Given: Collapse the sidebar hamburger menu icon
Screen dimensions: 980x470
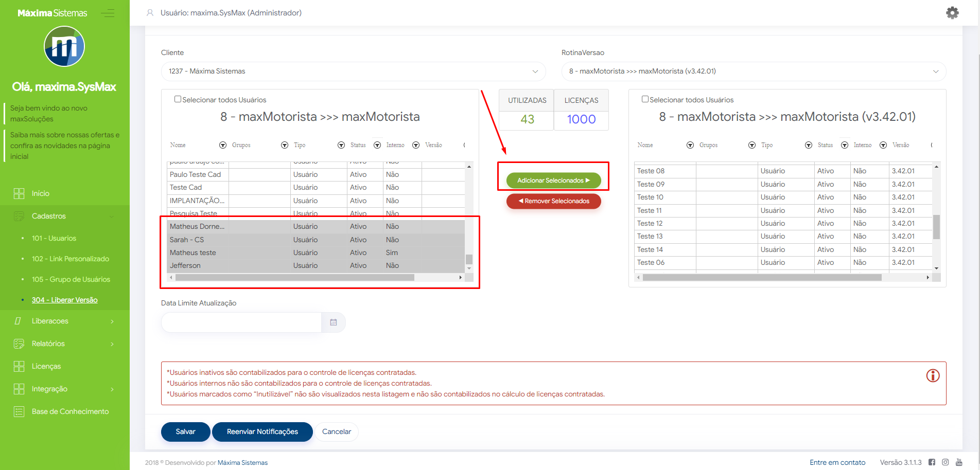Looking at the screenshot, I should (108, 13).
